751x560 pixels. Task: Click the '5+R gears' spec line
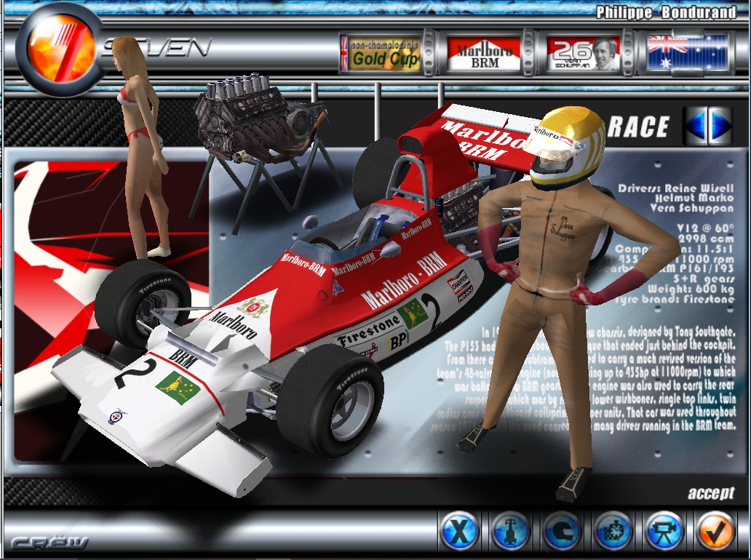coord(704,279)
